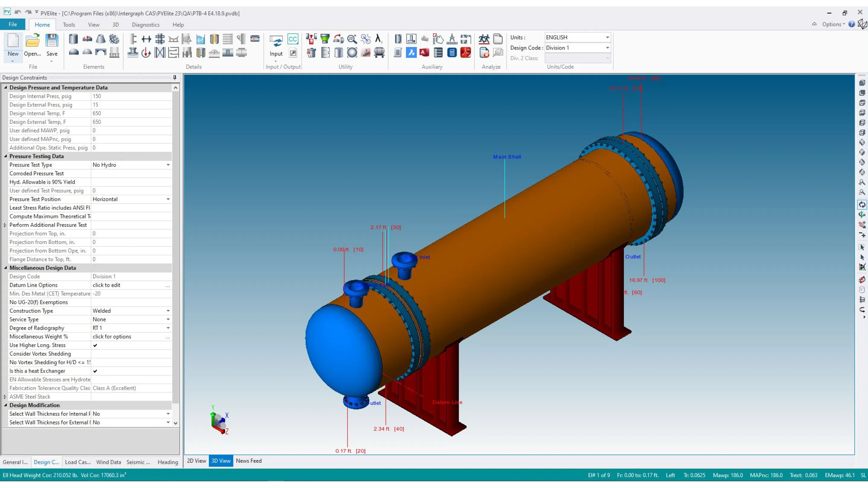The image size is (868, 488).
Task: Export to PDF via Acrobat icon
Action: (x=465, y=53)
